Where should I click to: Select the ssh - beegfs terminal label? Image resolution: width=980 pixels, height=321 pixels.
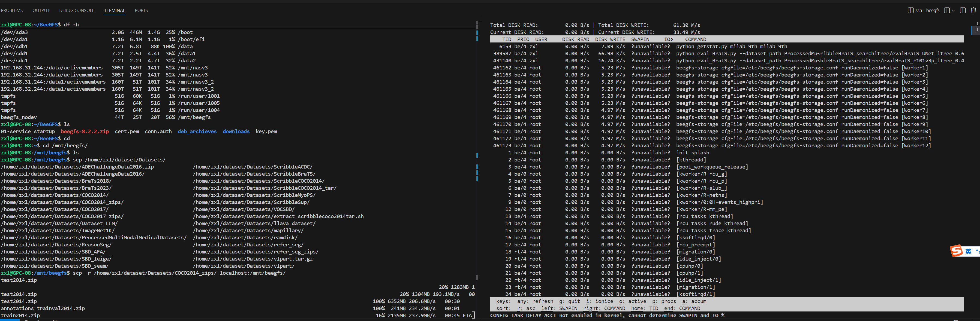click(927, 10)
